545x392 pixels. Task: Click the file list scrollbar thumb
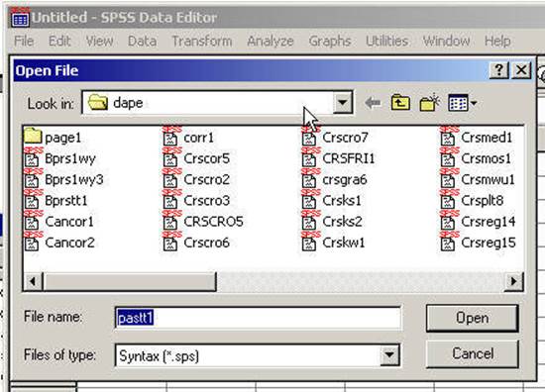coord(130,281)
